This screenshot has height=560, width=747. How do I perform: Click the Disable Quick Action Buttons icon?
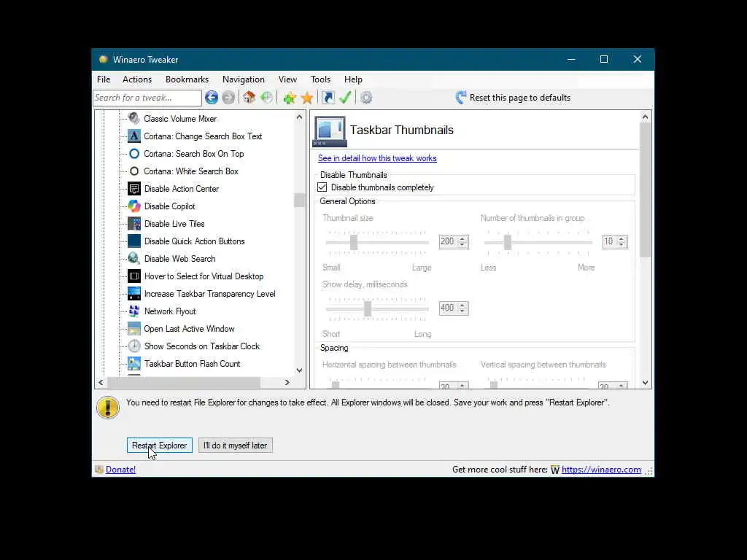(134, 241)
